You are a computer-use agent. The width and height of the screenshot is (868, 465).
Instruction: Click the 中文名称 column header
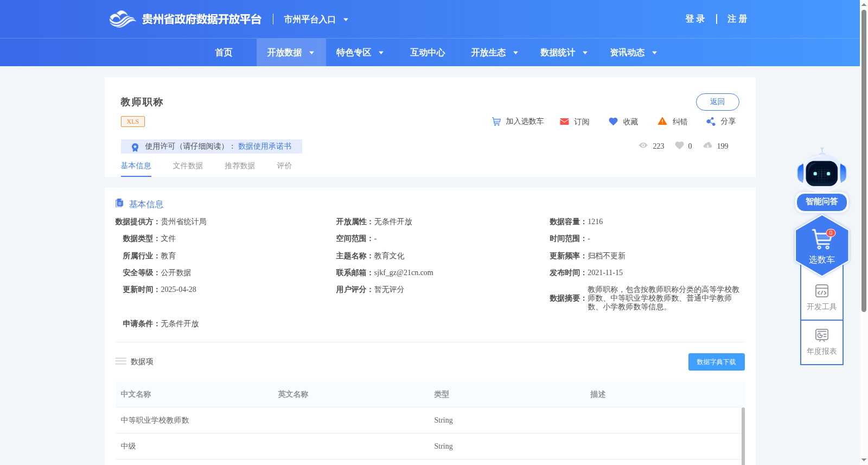pyautogui.click(x=136, y=394)
